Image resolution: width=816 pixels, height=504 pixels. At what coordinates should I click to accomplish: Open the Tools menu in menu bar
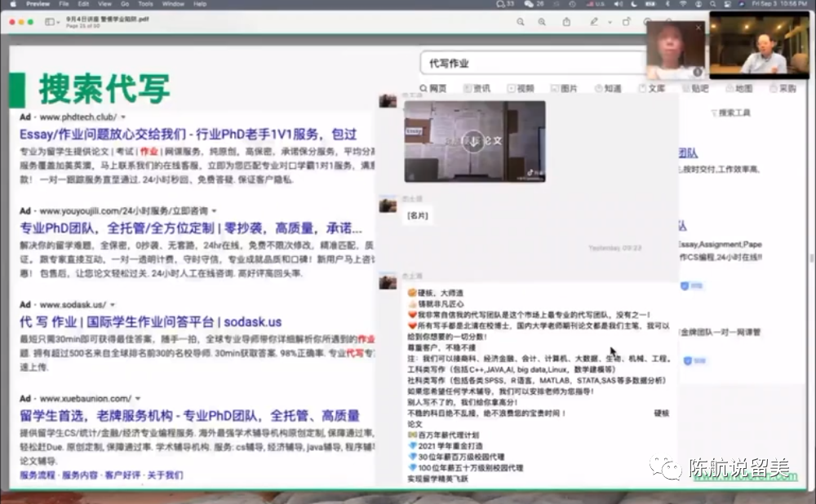point(145,4)
